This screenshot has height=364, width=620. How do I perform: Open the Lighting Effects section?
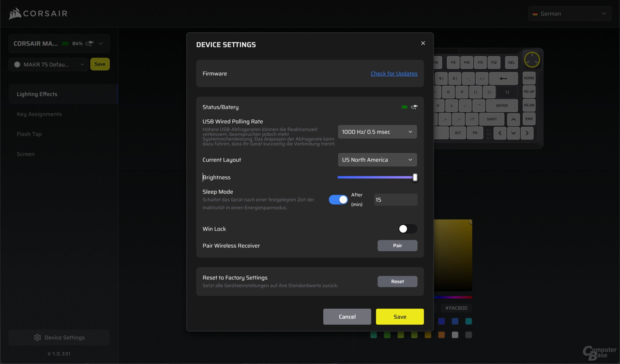point(63,94)
